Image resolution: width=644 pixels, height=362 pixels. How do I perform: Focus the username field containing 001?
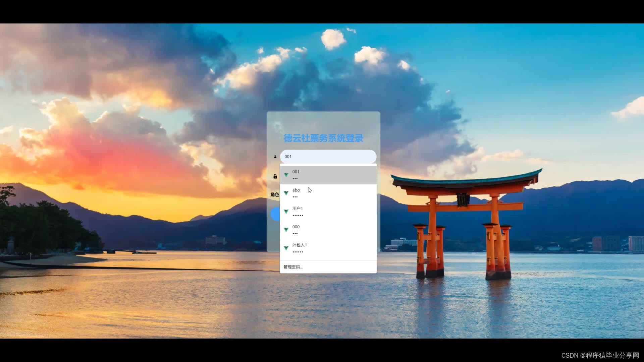pos(328,157)
